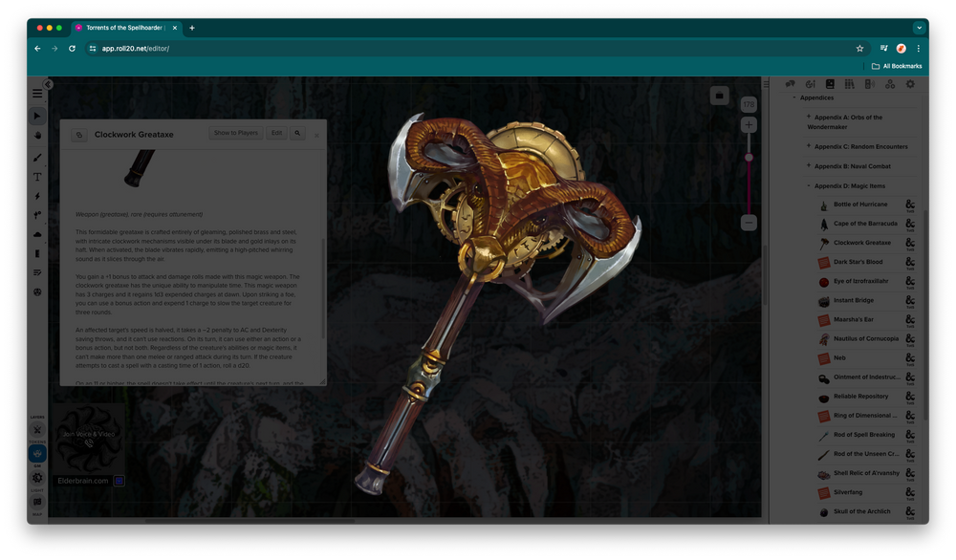956x560 pixels.
Task: Select the Pan hand tool
Action: click(x=37, y=136)
